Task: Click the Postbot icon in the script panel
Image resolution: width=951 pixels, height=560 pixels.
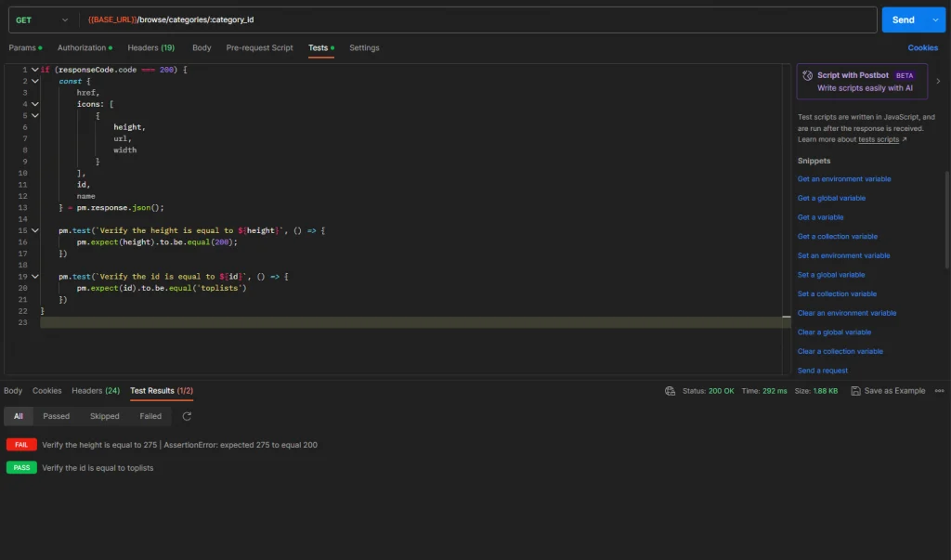Action: pos(807,75)
